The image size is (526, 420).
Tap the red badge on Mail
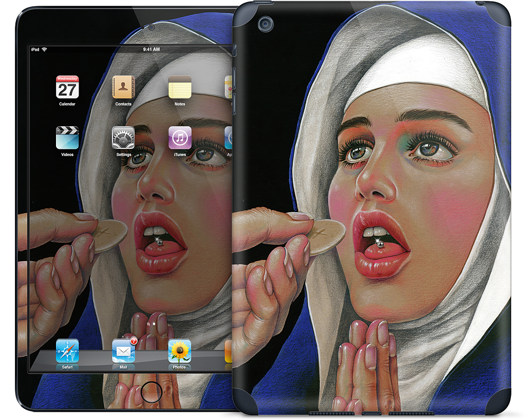point(134,341)
